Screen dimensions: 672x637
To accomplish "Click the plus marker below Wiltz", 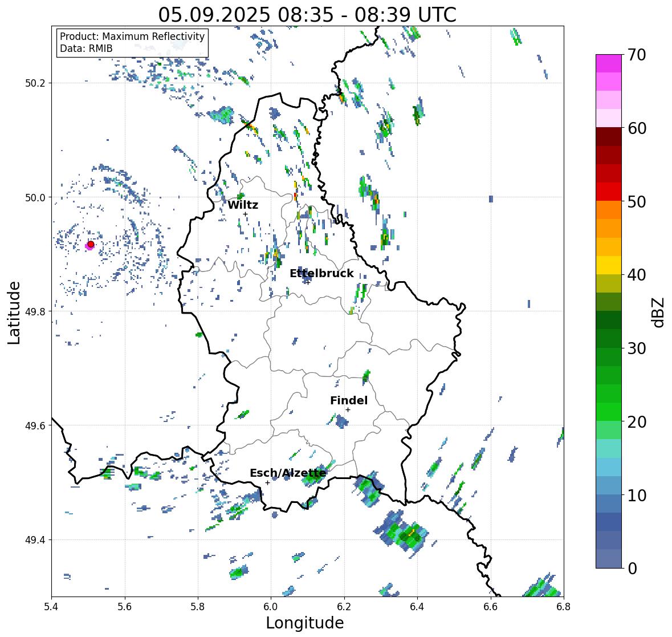I will tap(245, 214).
